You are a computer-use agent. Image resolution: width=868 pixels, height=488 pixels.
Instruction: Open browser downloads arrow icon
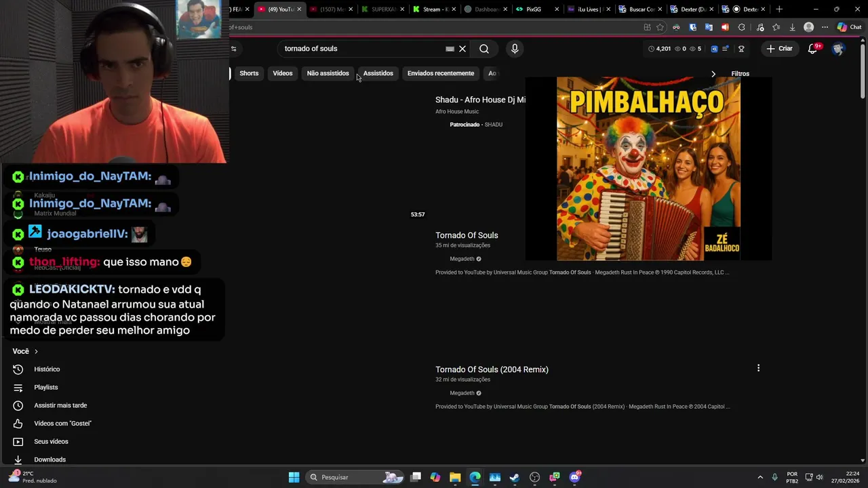pos(792,27)
